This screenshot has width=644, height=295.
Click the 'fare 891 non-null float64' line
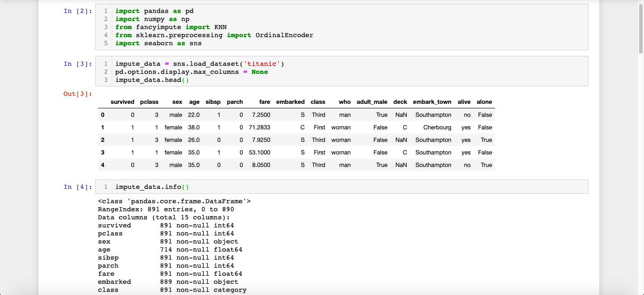coord(170,274)
